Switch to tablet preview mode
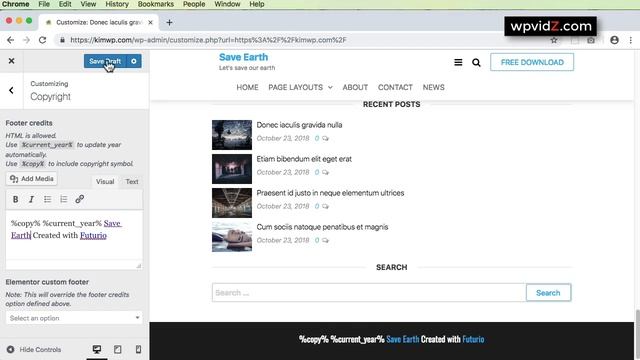The height and width of the screenshot is (360, 640). [x=118, y=349]
